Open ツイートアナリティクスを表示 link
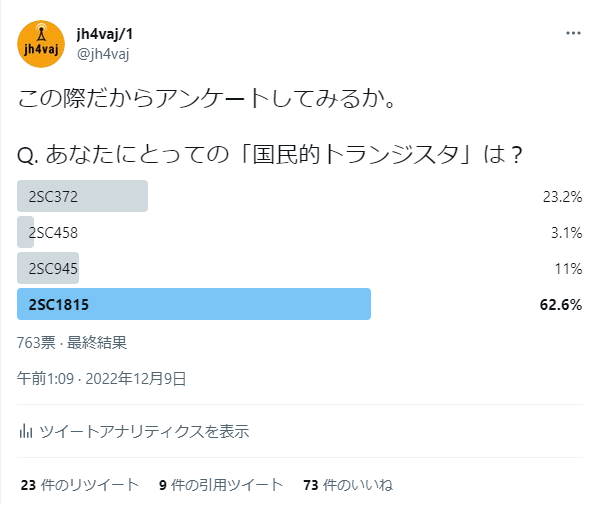595x505 pixels. coord(144,432)
